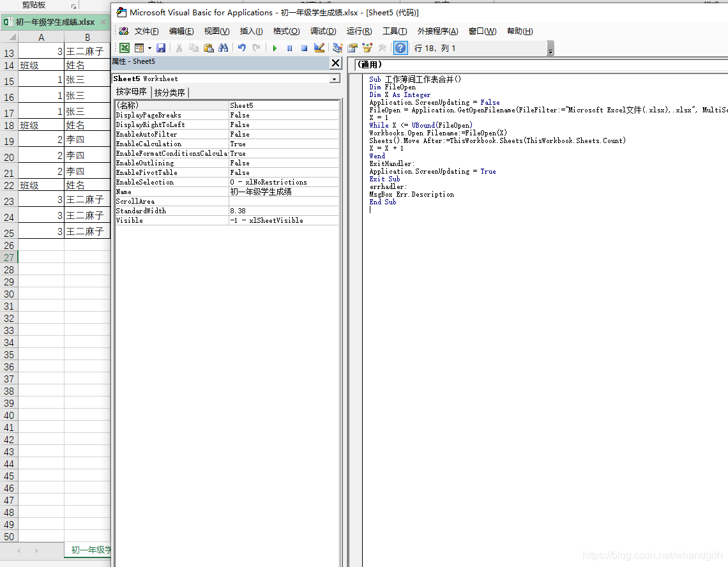Click the empty ScrollArea property value field
728x567 pixels.
pos(284,201)
